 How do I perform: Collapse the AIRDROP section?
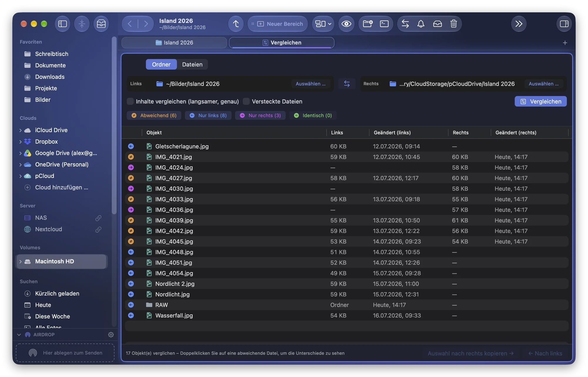point(19,335)
